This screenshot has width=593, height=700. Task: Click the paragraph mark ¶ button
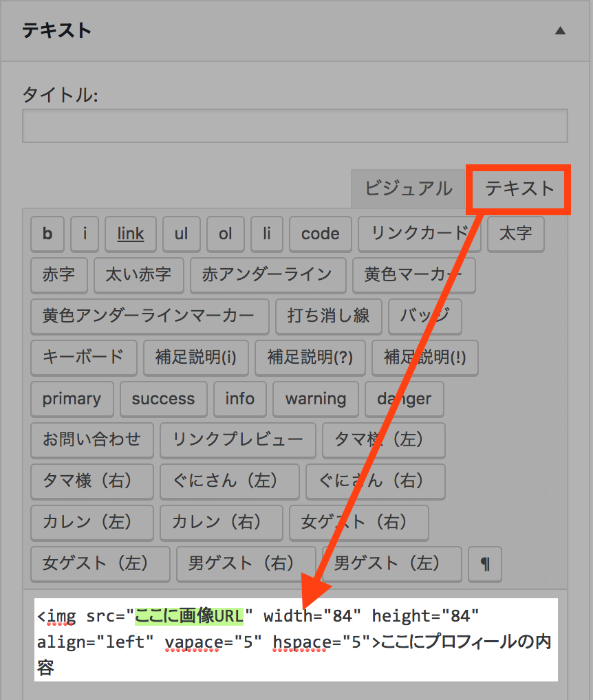(x=485, y=563)
